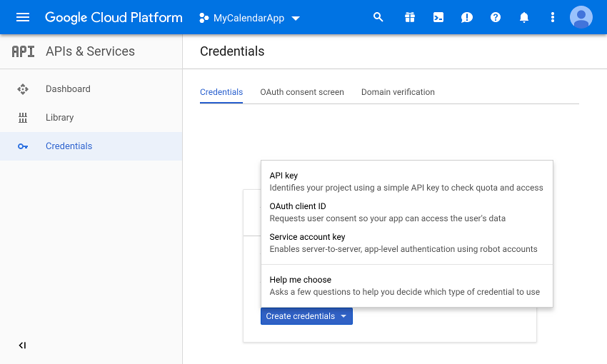Choose Service account key option
The image size is (607, 364).
pos(407,243)
